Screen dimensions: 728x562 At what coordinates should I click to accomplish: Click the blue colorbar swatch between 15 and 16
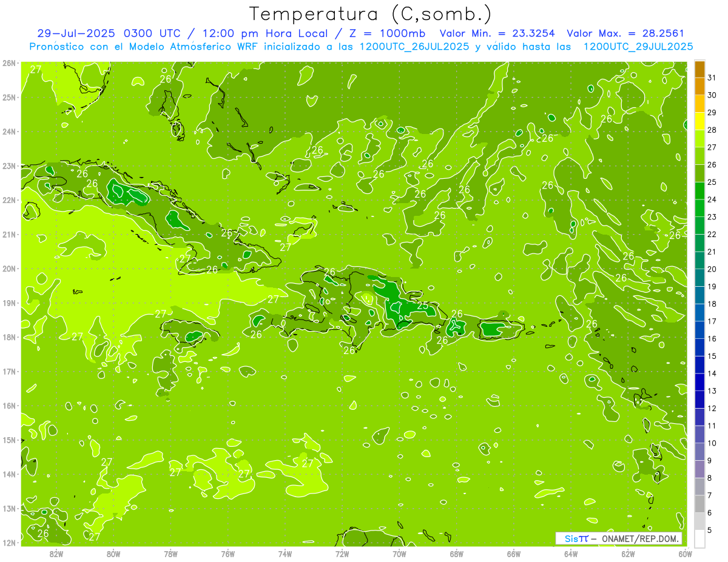tap(699, 347)
